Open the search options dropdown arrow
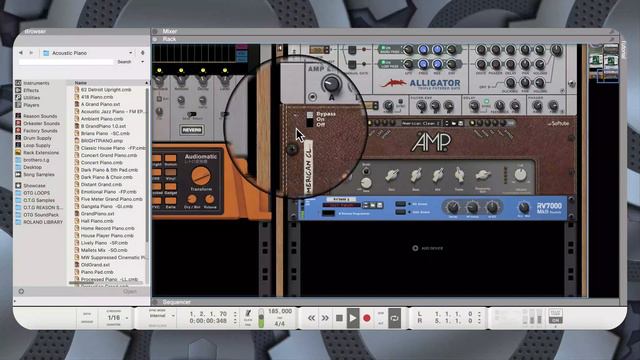Image resolution: width=640 pixels, height=360 pixels. [x=142, y=62]
